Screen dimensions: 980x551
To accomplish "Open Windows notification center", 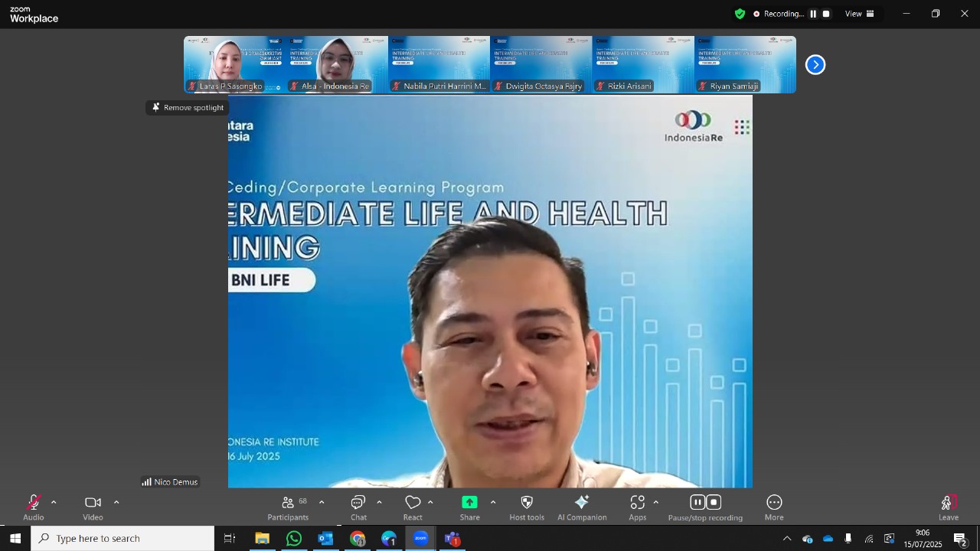I will point(961,539).
